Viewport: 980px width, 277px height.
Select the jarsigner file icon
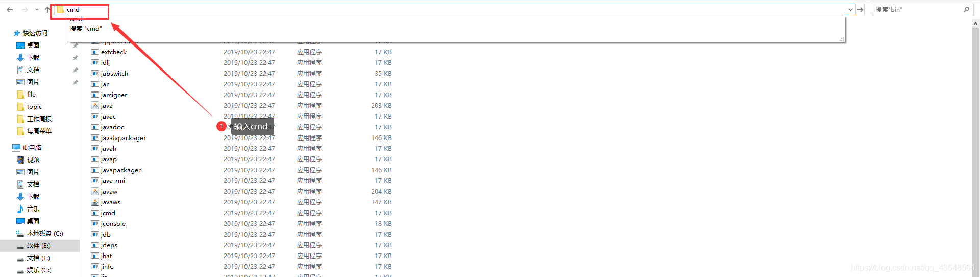coord(95,95)
